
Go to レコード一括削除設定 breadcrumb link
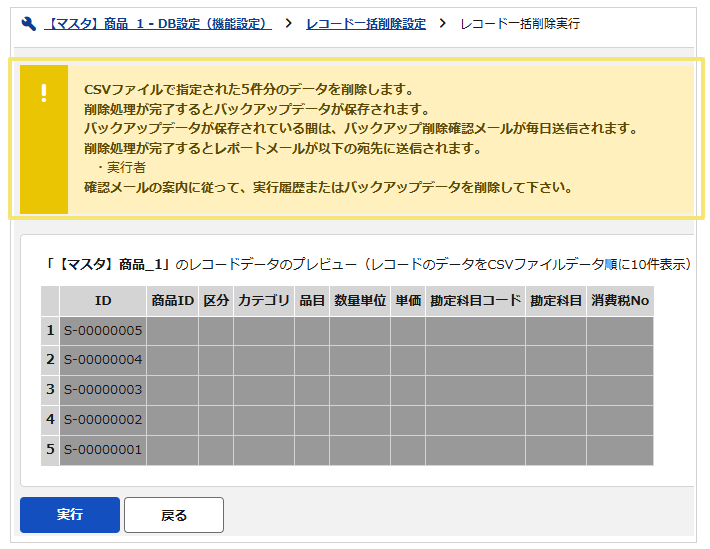click(x=366, y=24)
